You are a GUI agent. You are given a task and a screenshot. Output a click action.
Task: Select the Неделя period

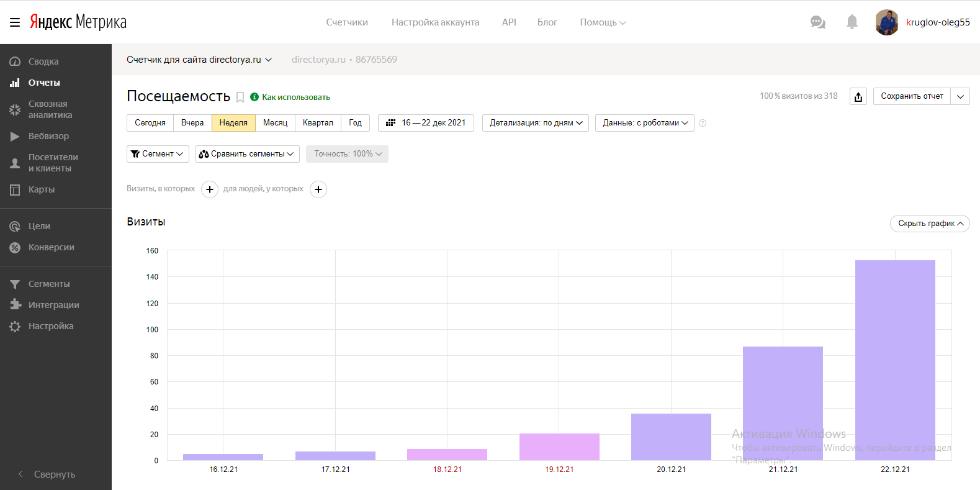(233, 123)
